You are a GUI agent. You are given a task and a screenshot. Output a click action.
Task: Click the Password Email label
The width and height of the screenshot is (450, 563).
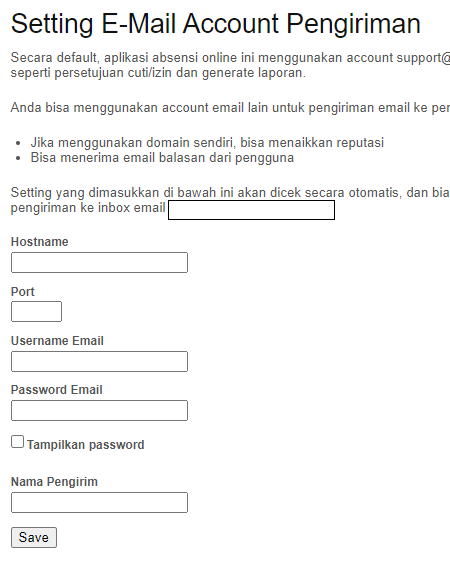point(57,390)
